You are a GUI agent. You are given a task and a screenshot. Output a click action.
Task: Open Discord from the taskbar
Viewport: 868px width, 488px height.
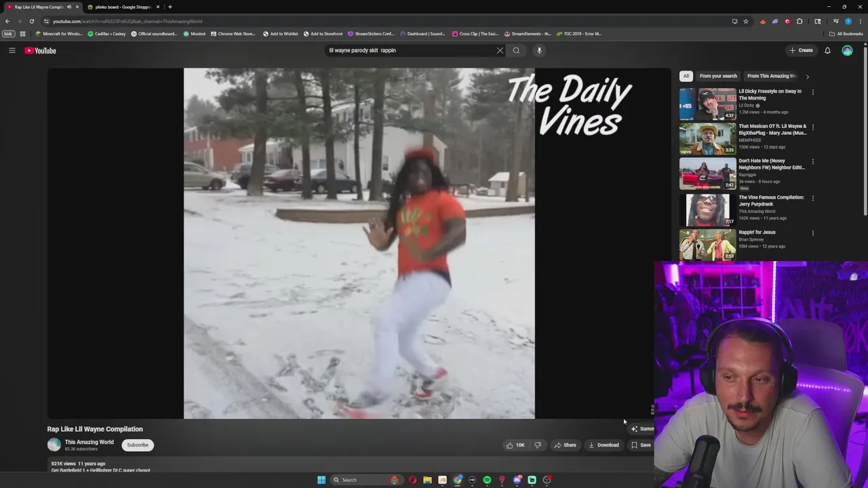tap(517, 480)
